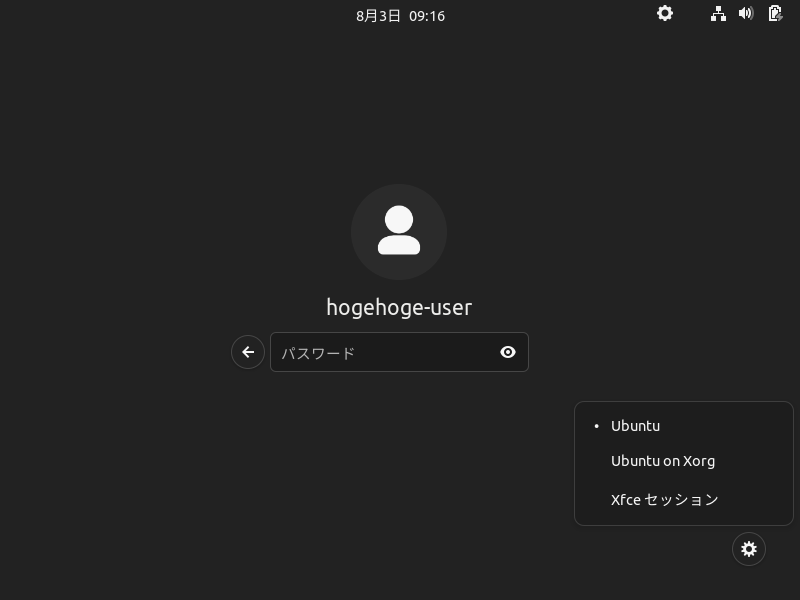
Task: Pick the Xfce セッション entry
Action: pyautogui.click(x=684, y=499)
